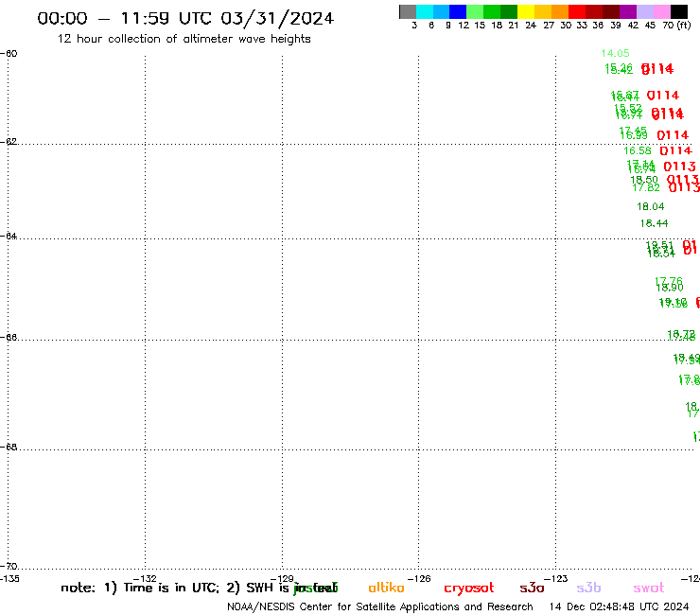700x615 pixels.
Task: Click the 'NOAA/NESDIS Center for Satellite Applications and Research' credit
Action: 380,607
